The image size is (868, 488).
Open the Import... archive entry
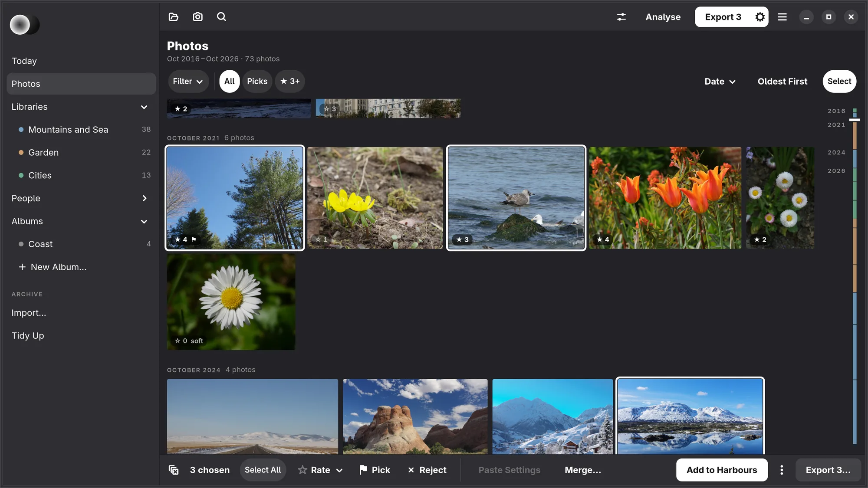(x=81, y=313)
